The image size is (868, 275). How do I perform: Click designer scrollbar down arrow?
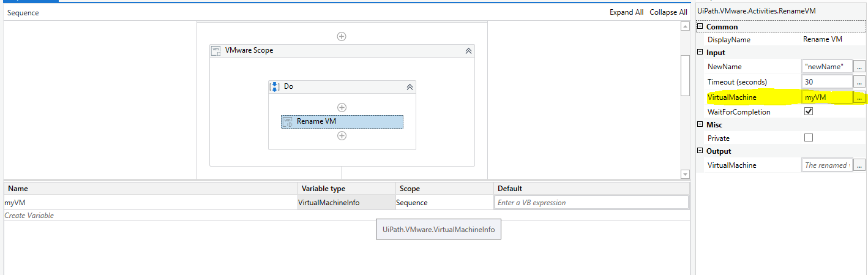point(685,175)
